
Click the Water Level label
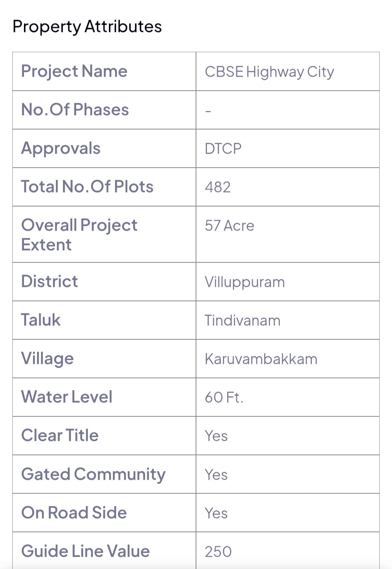point(67,397)
